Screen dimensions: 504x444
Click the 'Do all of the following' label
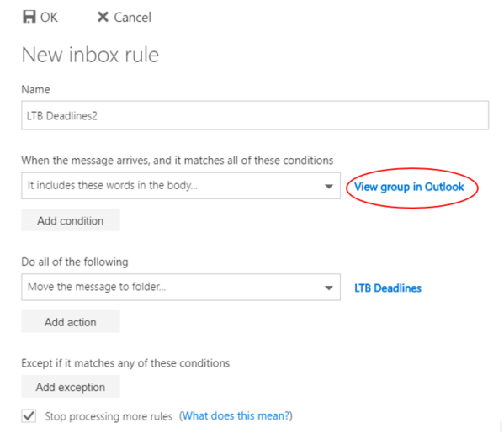pos(75,262)
